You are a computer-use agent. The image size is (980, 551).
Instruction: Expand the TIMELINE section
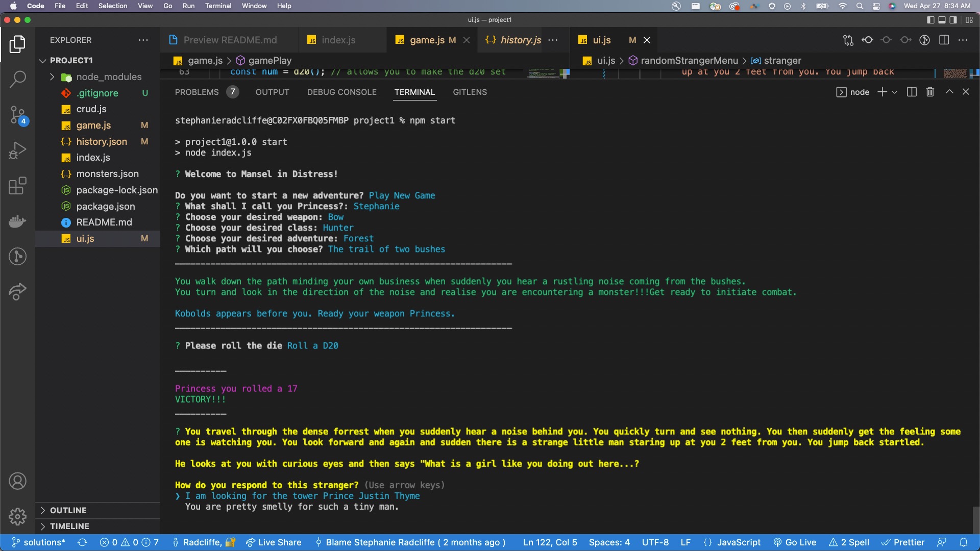65,526
